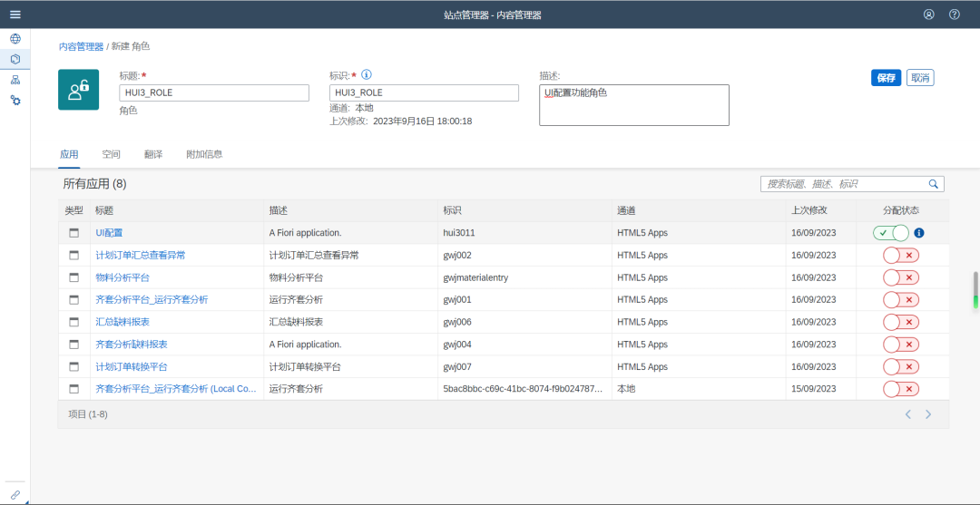Click app type icon for UI配置 row

[x=74, y=233]
